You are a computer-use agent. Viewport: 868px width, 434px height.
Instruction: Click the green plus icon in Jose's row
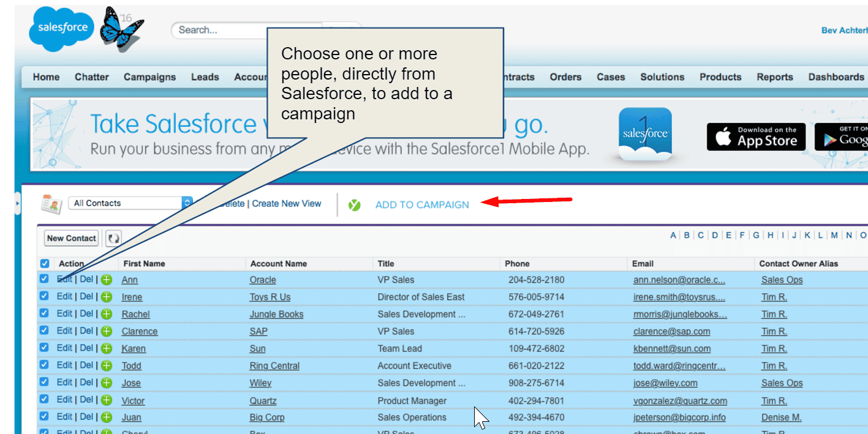(x=107, y=383)
